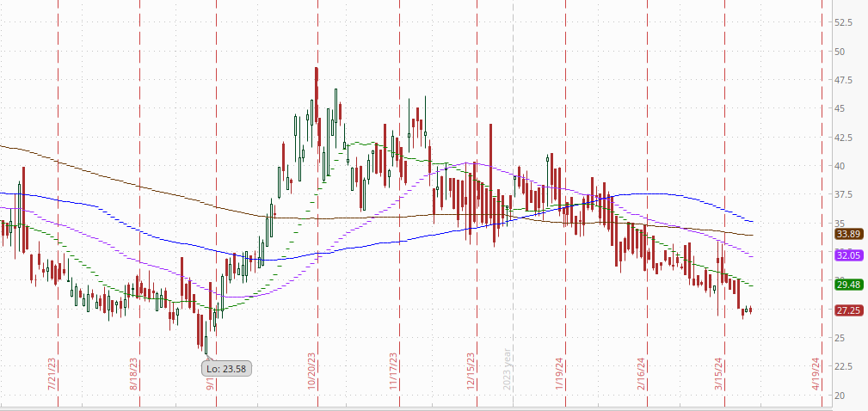Click the brown 33.89 moving average price label
The width and height of the screenshot is (868, 411).
coord(848,235)
